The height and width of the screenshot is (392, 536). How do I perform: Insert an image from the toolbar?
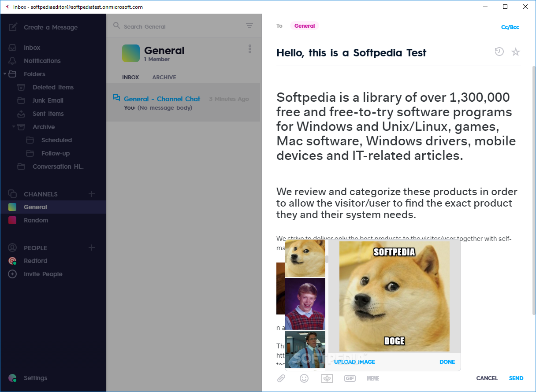click(x=327, y=378)
